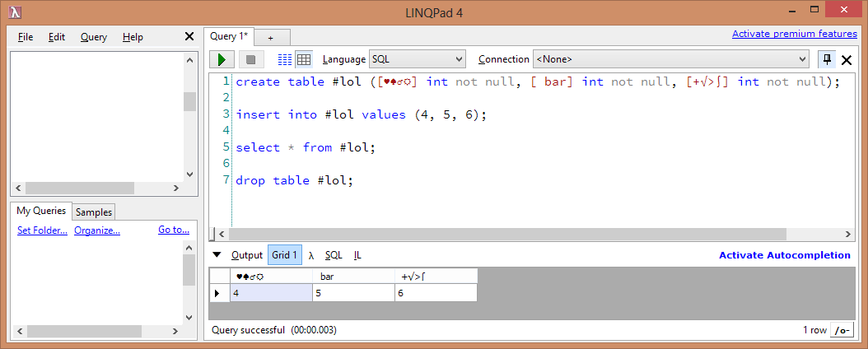The height and width of the screenshot is (349, 868).
Task: Open the Edit menu
Action: click(57, 37)
